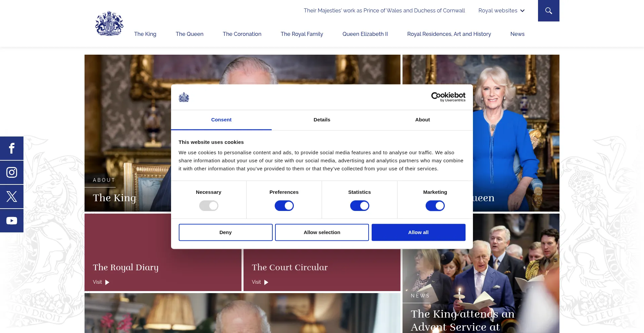The image size is (644, 333).
Task: Expand the Royal websites dropdown
Action: coord(501,11)
